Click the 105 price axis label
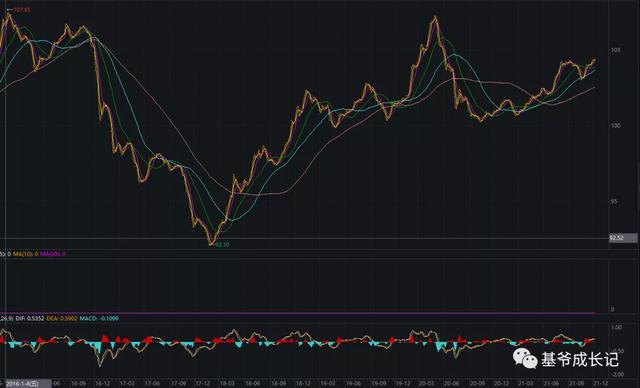The height and width of the screenshot is (388, 640). [615, 50]
